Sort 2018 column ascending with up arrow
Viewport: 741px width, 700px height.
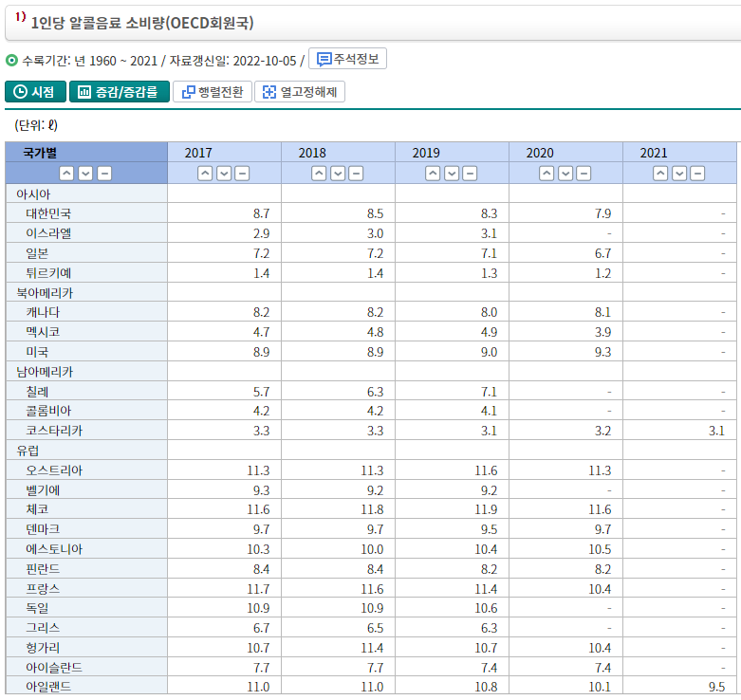click(319, 174)
